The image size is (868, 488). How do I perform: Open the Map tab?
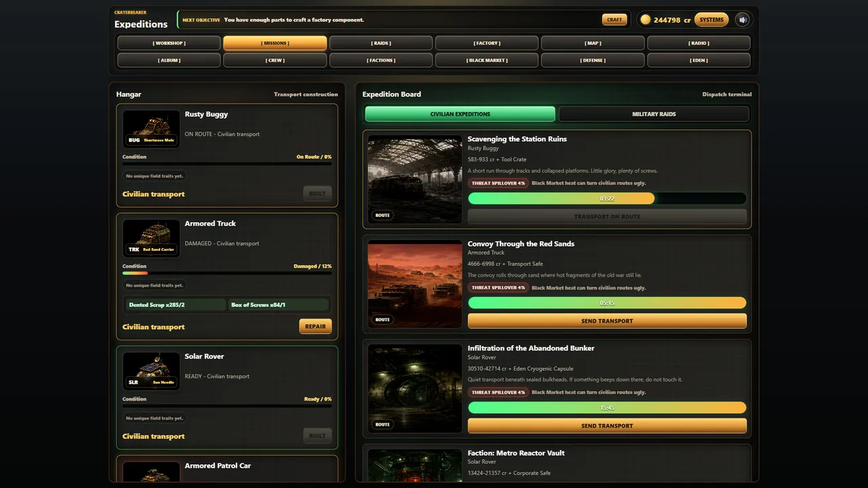coord(593,43)
